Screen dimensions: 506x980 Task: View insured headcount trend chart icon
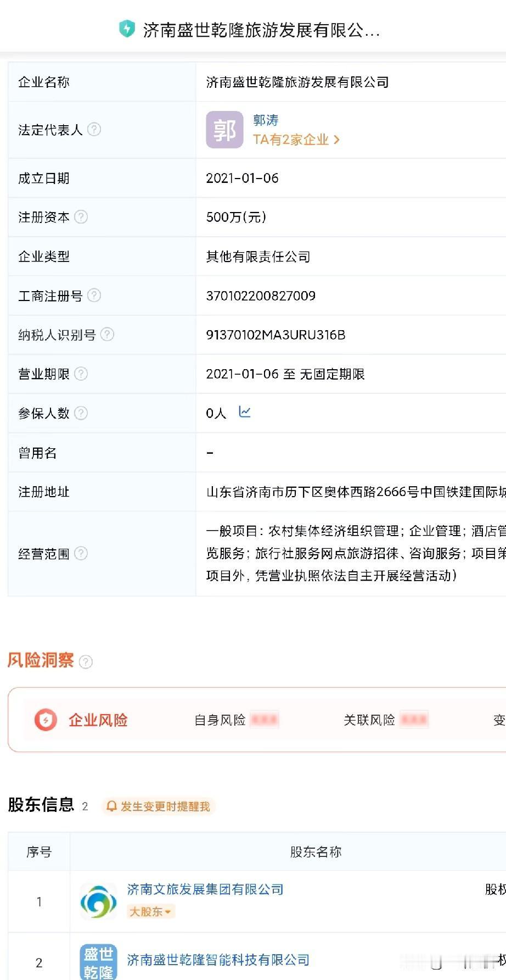point(245,411)
